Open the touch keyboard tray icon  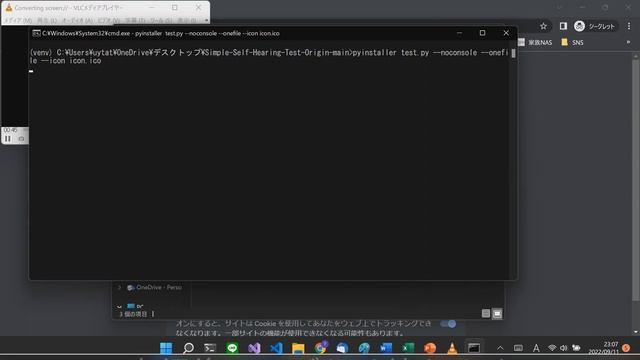pos(518,348)
